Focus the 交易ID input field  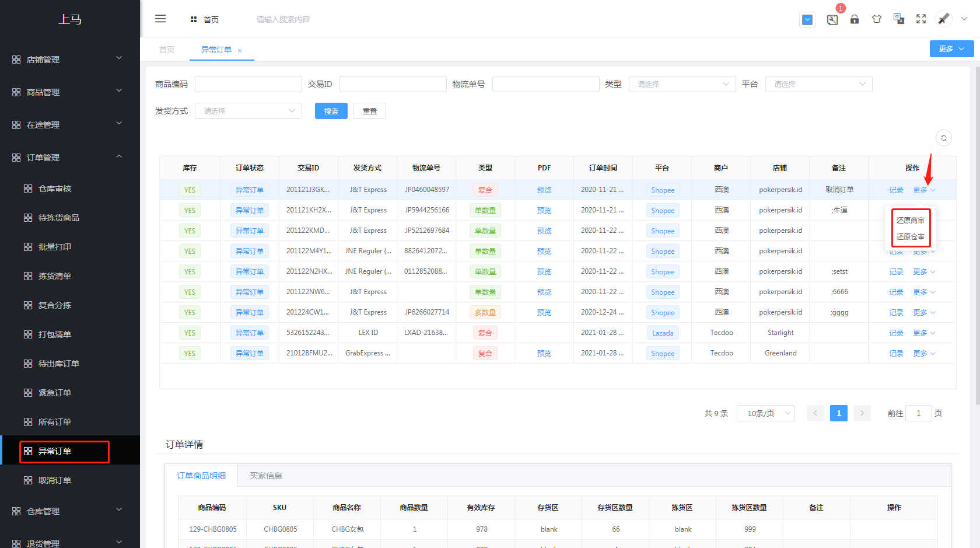pos(393,84)
